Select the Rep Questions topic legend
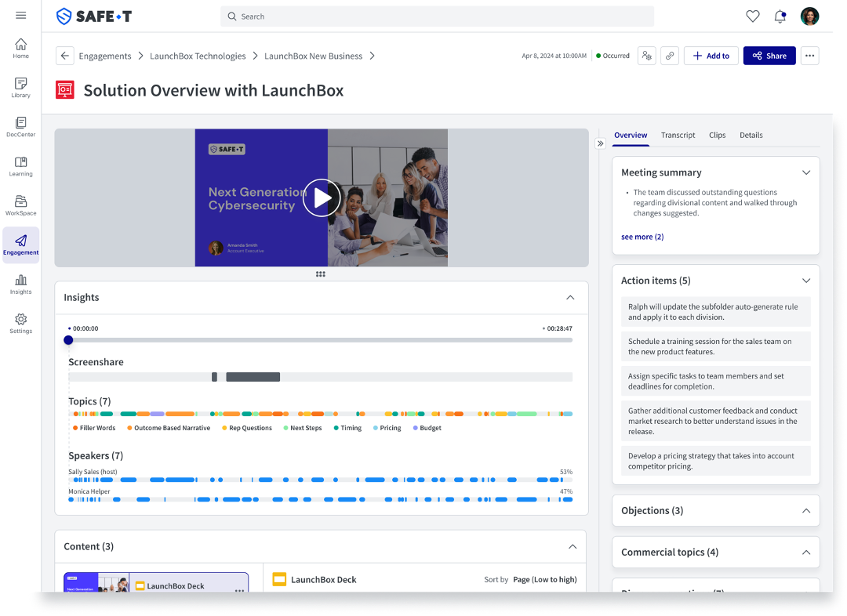The image size is (847, 616). (247, 428)
